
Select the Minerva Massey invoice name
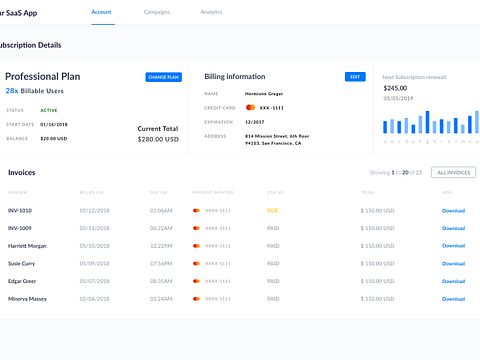coord(27,299)
